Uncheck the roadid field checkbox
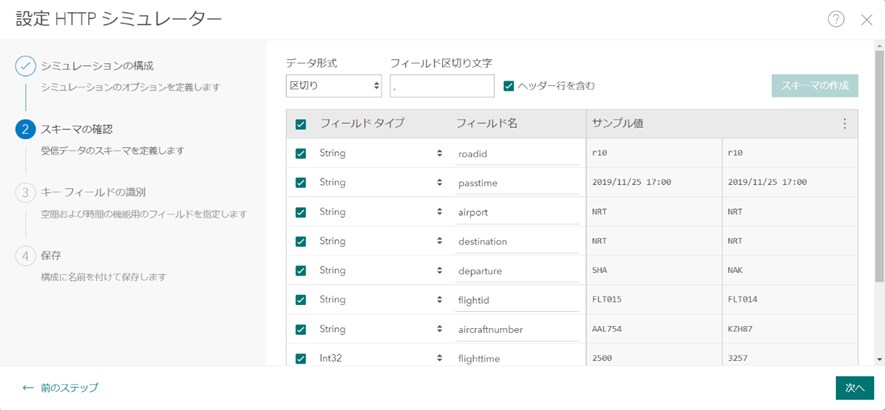The width and height of the screenshot is (885, 410). point(301,154)
